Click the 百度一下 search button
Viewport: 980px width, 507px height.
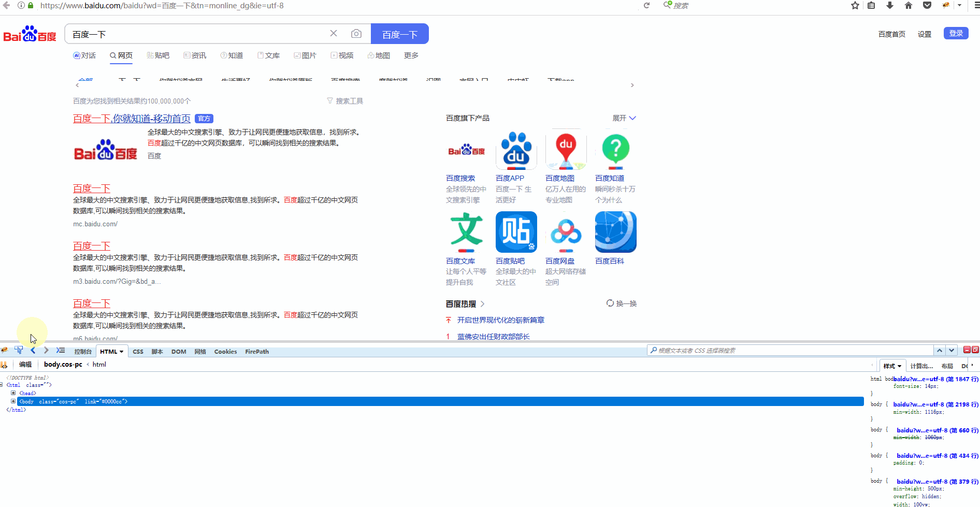point(400,34)
